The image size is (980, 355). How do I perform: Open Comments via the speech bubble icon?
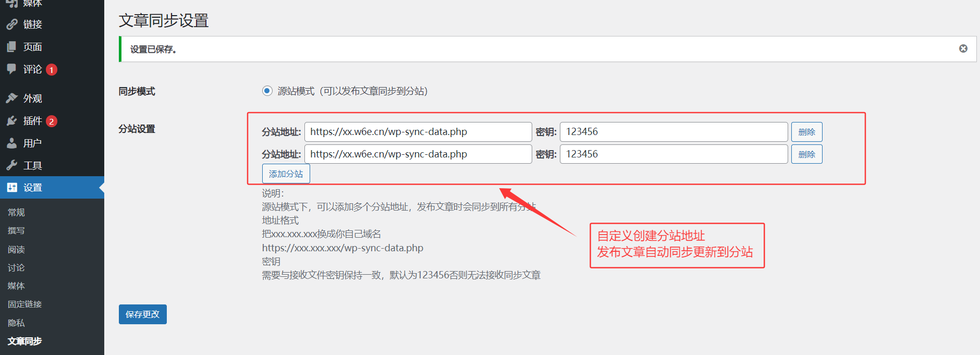pos(11,69)
